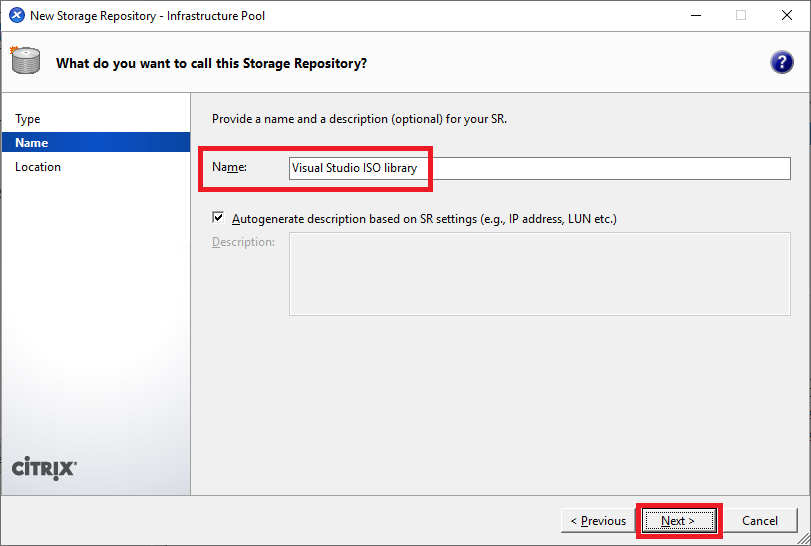Open help with the blue question mark
The height and width of the screenshot is (546, 811).
tap(781, 63)
